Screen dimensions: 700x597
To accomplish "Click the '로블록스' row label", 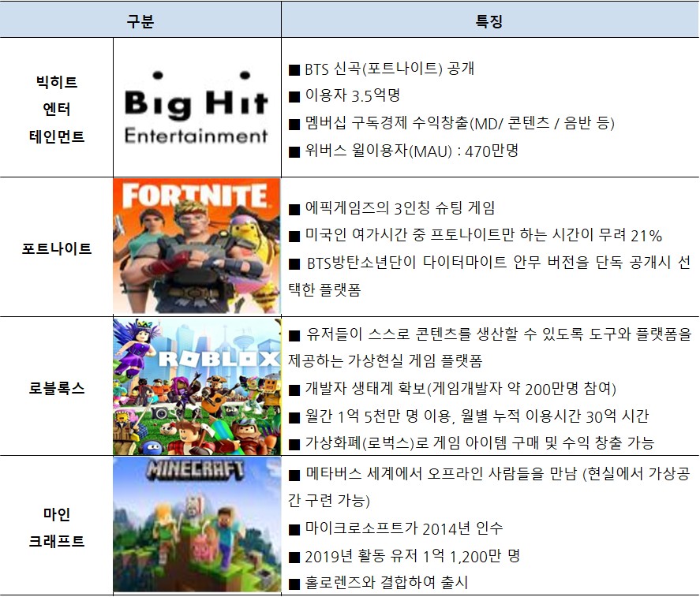I will (x=57, y=388).
